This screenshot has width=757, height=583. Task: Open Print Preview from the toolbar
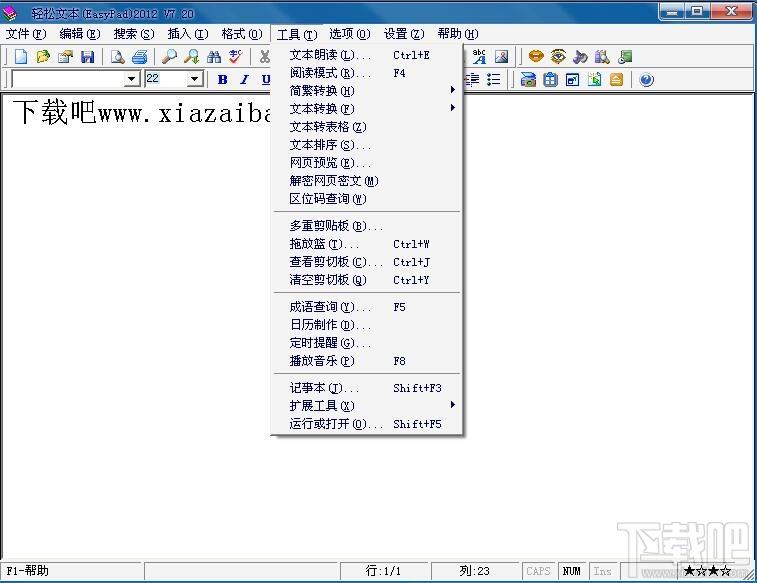(117, 57)
